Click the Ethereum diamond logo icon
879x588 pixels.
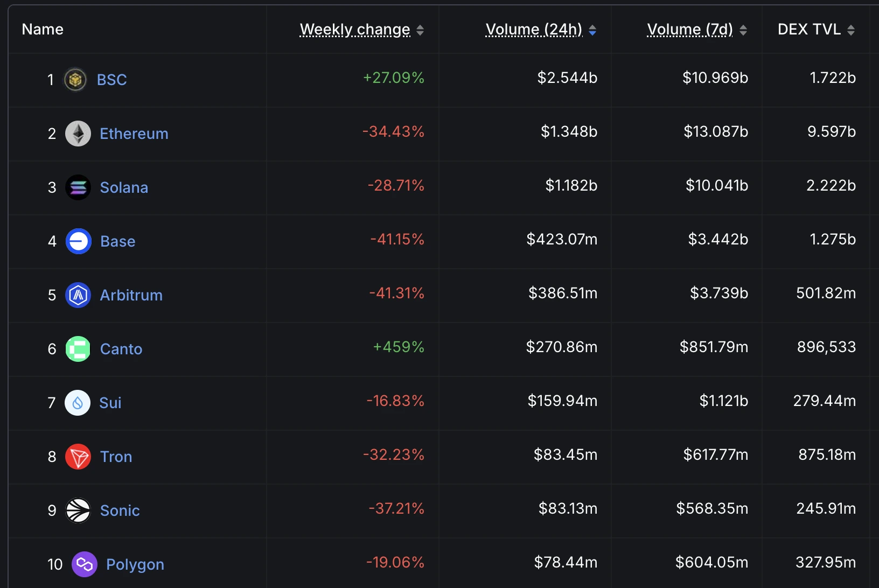[78, 134]
